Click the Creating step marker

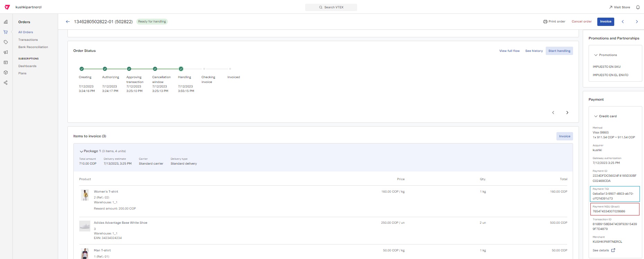[82, 69]
